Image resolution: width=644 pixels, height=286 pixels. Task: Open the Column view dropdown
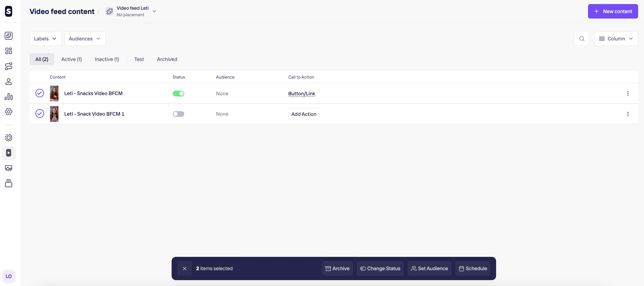coord(616,39)
